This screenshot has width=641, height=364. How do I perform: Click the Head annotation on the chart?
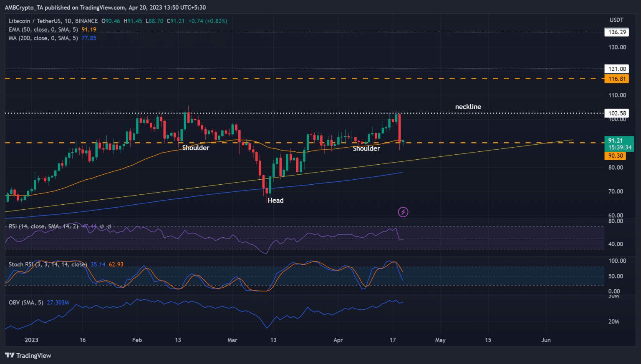coord(276,200)
